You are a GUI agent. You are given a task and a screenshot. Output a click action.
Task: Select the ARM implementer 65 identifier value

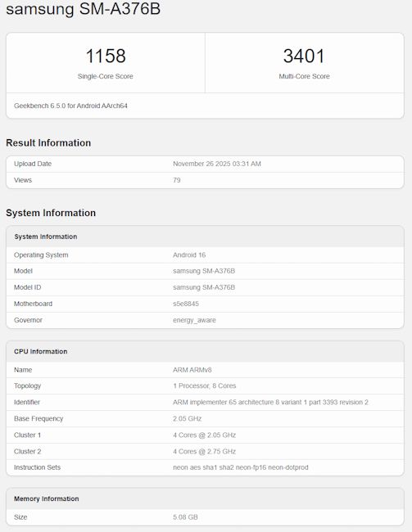point(270,402)
